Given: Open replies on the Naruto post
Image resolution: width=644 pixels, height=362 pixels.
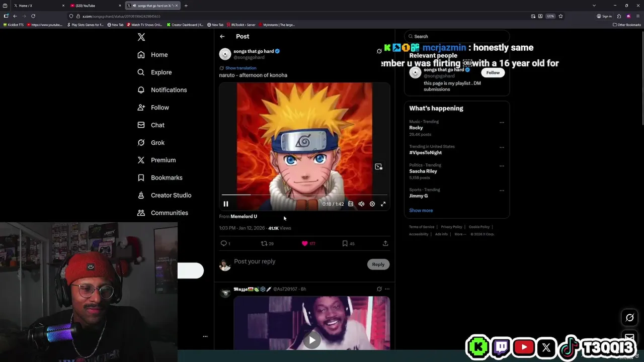Looking at the screenshot, I should click(225, 243).
